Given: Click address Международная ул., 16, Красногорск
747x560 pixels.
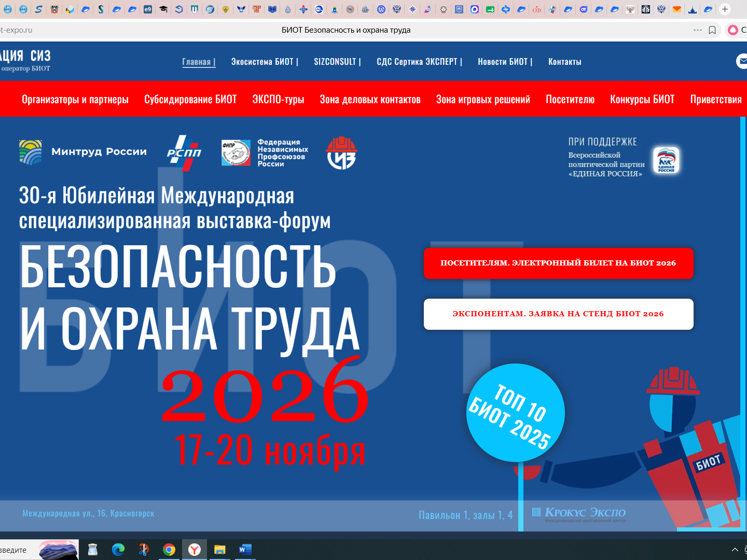Looking at the screenshot, I should click(88, 513).
